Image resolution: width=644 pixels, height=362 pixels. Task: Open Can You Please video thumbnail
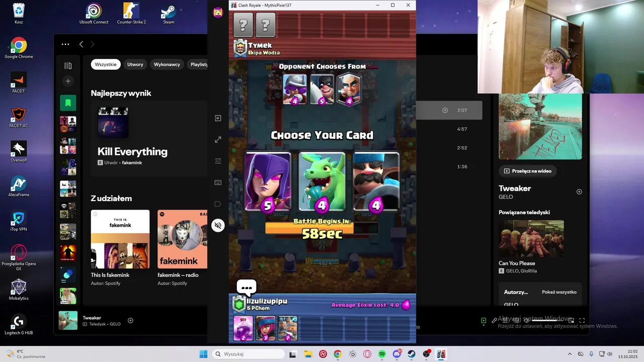pyautogui.click(x=531, y=239)
